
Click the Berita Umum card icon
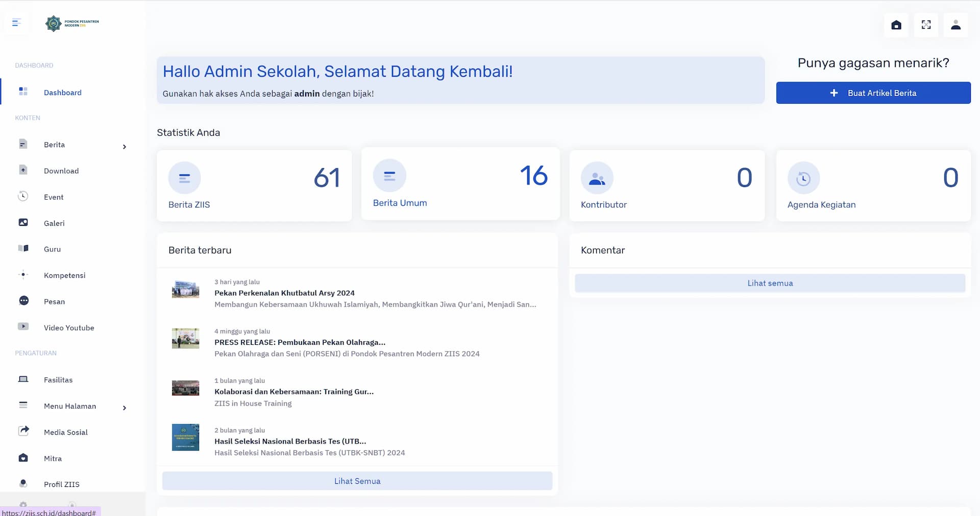tap(389, 176)
